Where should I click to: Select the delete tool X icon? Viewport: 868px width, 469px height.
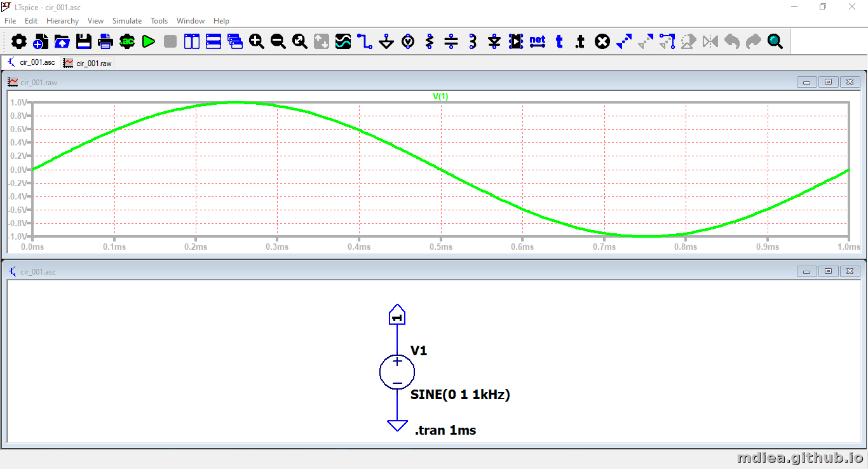pyautogui.click(x=602, y=42)
